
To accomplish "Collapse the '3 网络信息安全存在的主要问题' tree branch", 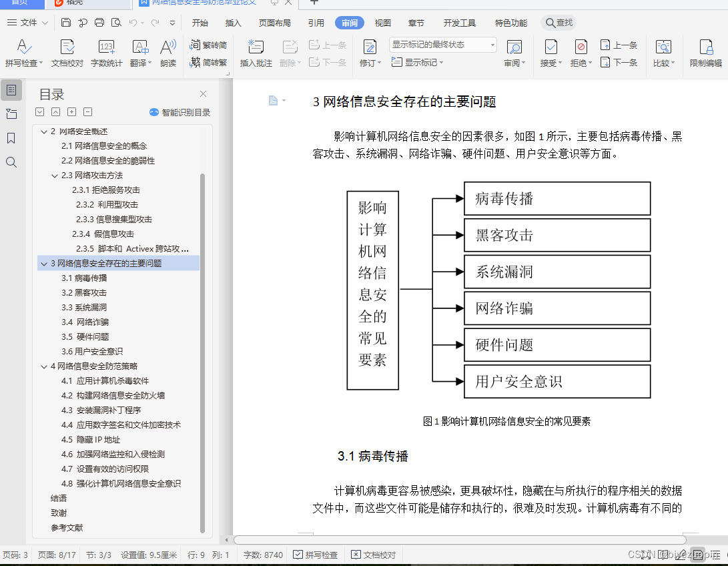I will point(44,262).
